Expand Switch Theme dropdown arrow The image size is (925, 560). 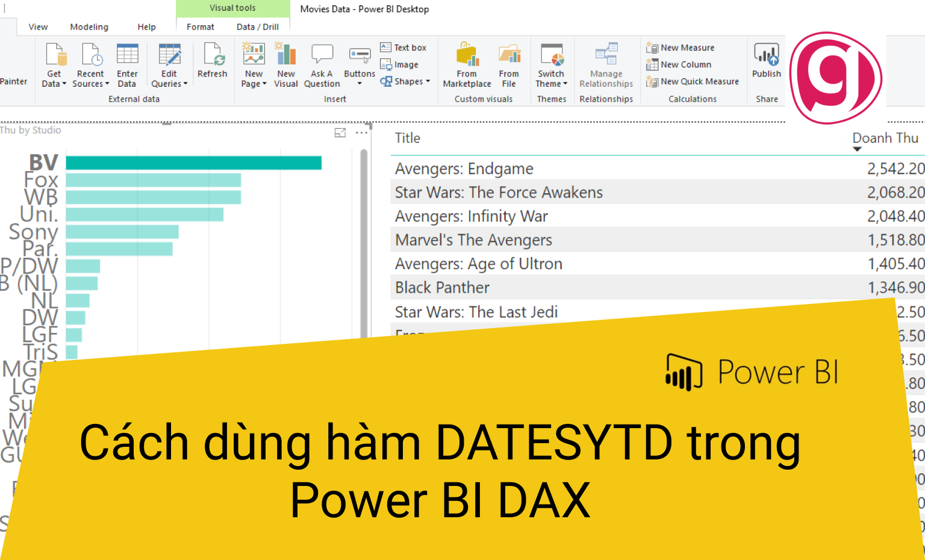point(565,84)
